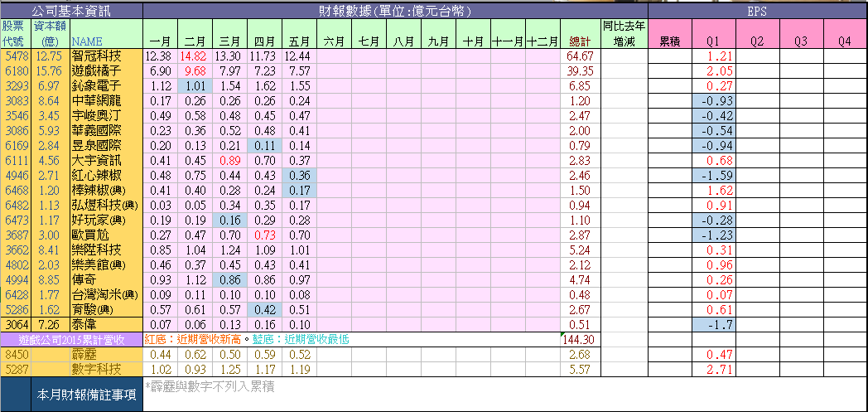Screen dimensions: 868x412
Task: Click the 霹靂與數字不列入累積 note text
Action: [210, 386]
